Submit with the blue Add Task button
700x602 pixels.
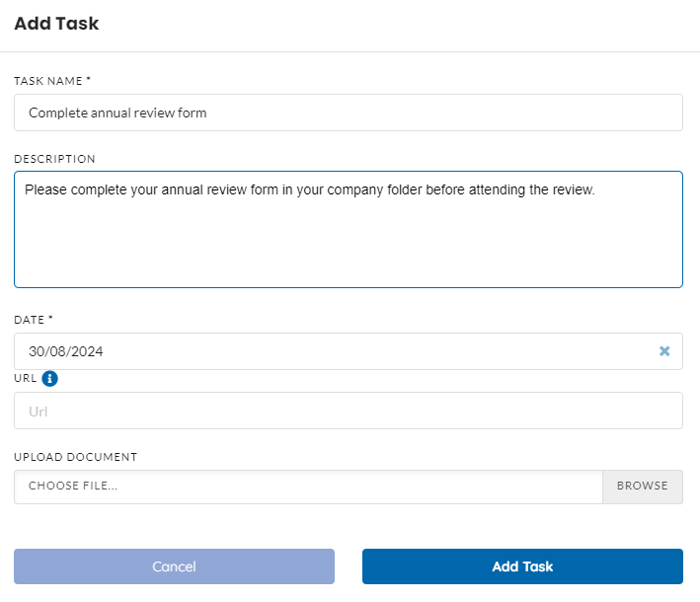(x=522, y=566)
